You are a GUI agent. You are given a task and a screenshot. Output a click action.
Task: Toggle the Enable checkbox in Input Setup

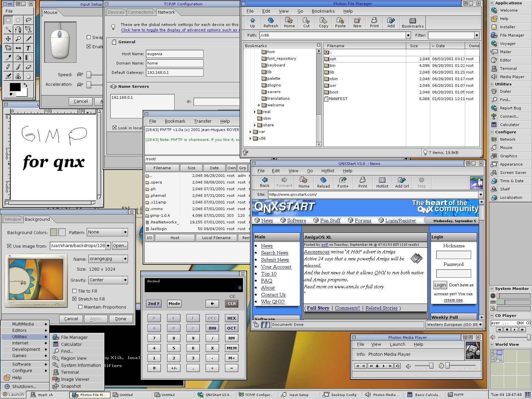tap(89, 47)
